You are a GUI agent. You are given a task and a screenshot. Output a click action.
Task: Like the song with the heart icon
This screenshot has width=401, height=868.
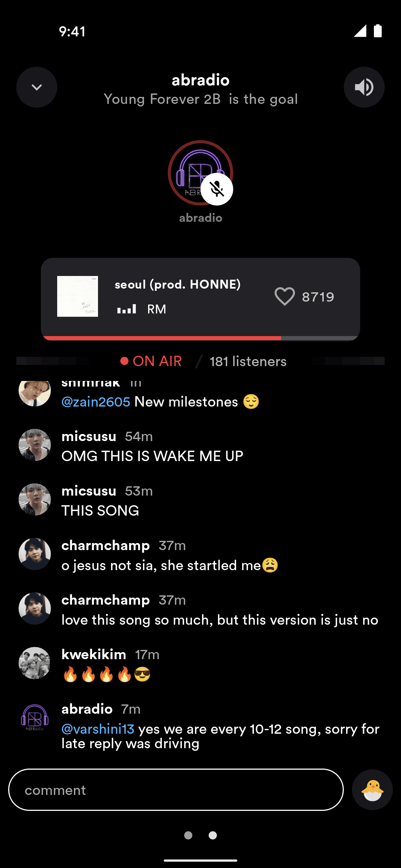(285, 296)
